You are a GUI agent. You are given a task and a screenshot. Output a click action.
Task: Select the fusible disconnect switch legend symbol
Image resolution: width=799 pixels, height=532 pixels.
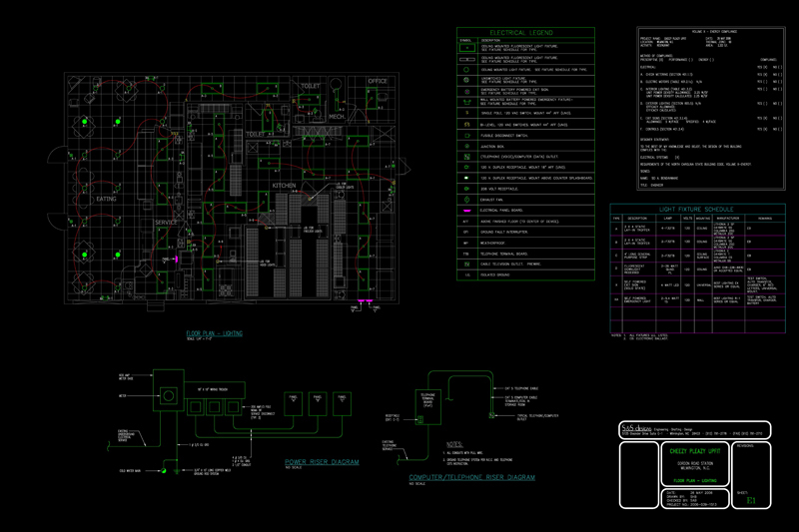pos(465,135)
